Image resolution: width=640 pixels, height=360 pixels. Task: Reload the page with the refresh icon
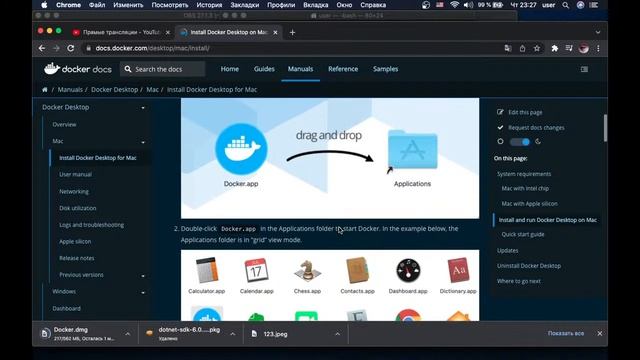pos(71,48)
